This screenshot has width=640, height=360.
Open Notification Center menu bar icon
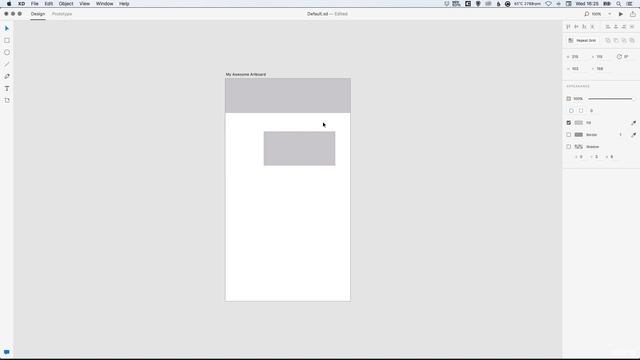(x=630, y=4)
